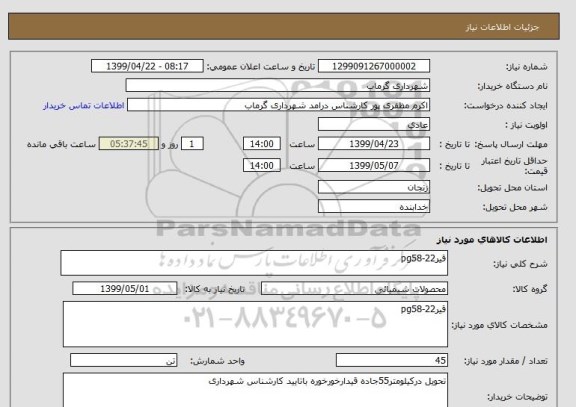Click the label گروه کالا
The image size is (576, 407).
coord(530,289)
